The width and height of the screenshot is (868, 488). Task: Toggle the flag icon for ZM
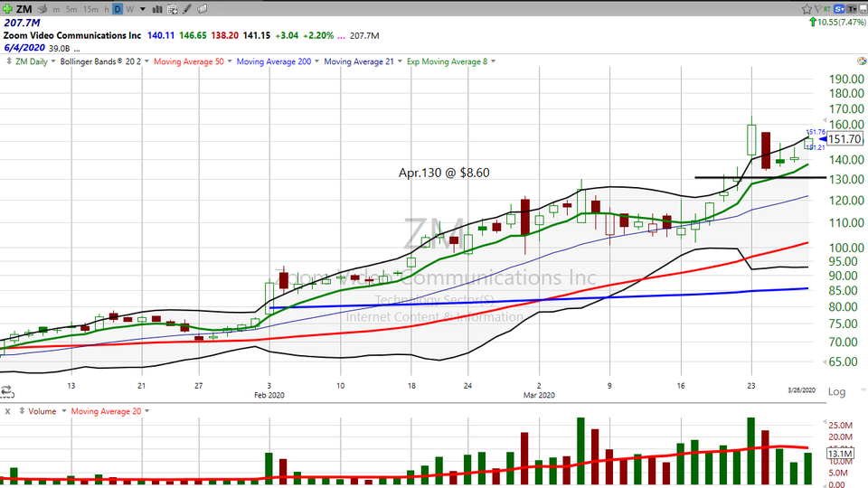817,9
